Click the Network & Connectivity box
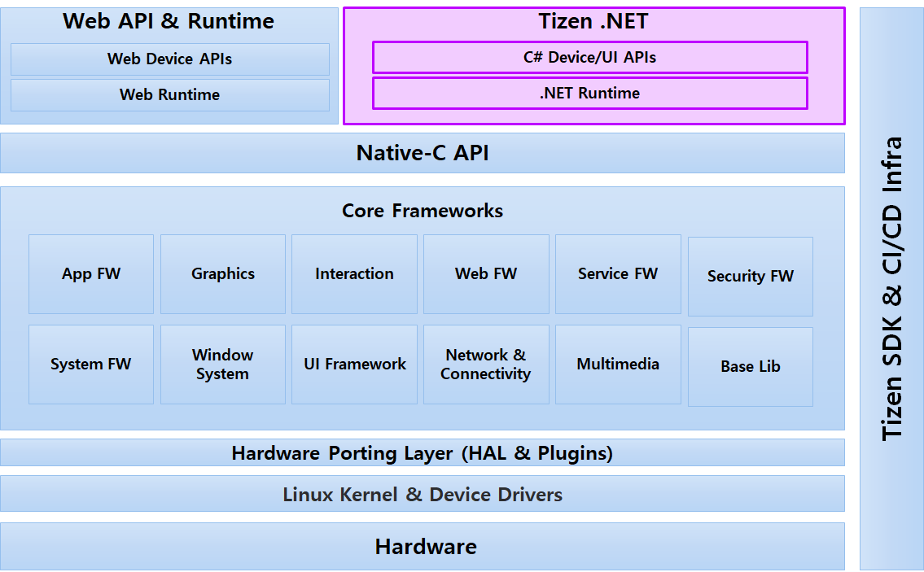The width and height of the screenshot is (924, 572). click(486, 365)
